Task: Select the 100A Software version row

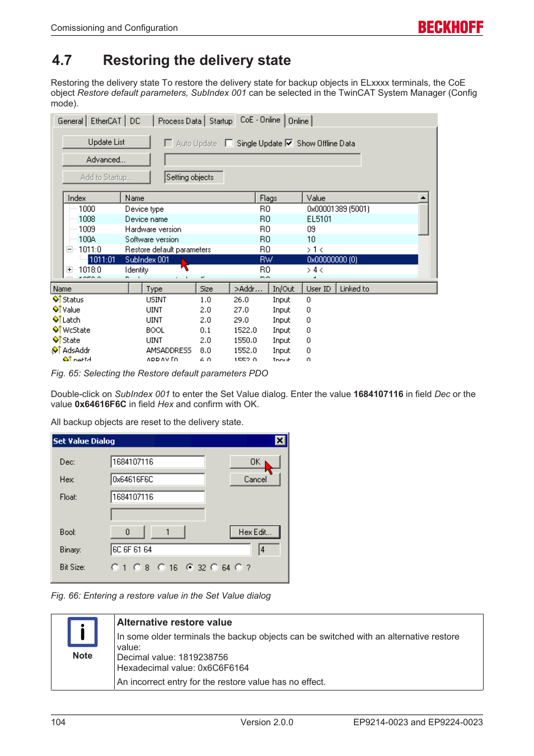Action: 242,239
